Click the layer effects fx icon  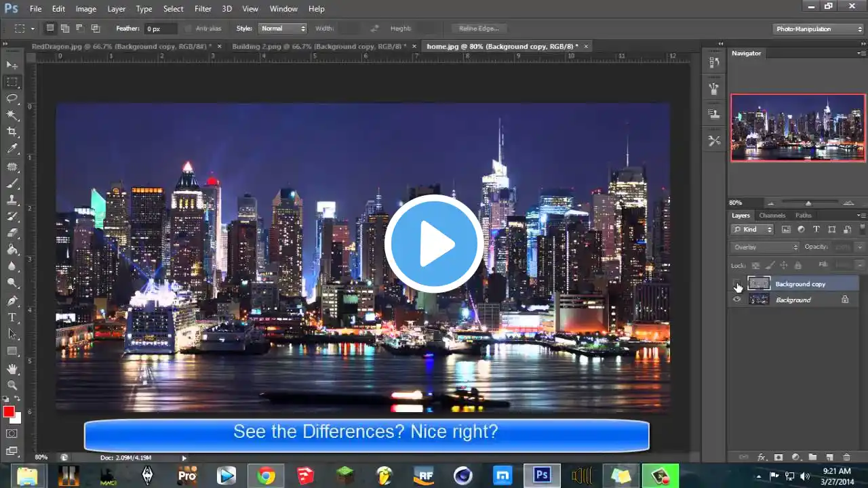(762, 458)
